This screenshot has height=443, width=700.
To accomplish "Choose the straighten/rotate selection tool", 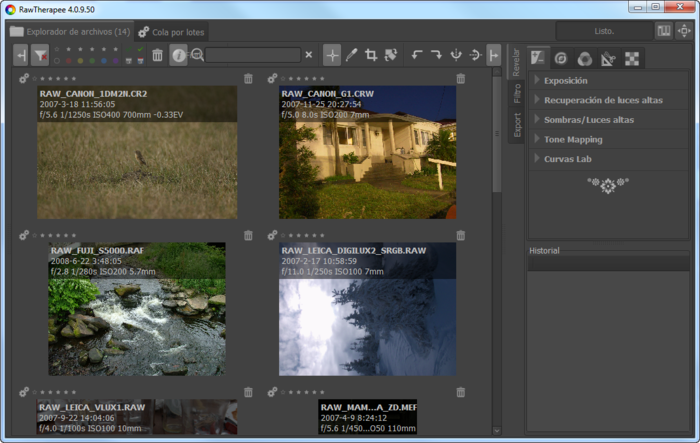I will pyautogui.click(x=391, y=55).
